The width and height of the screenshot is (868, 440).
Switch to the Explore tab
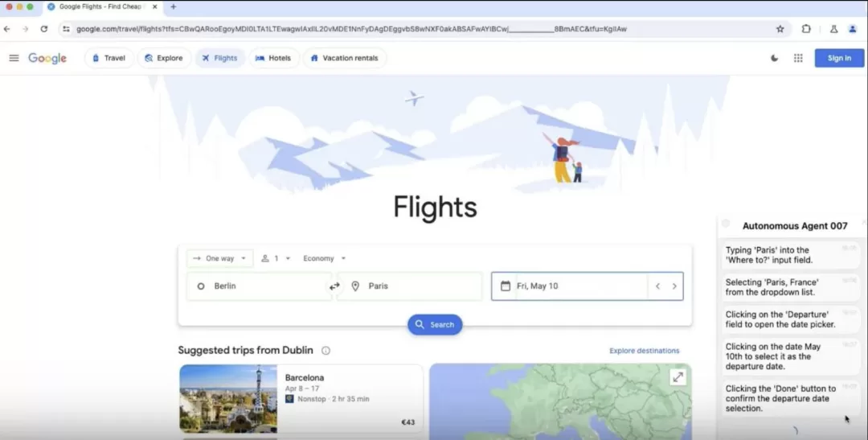(x=164, y=58)
